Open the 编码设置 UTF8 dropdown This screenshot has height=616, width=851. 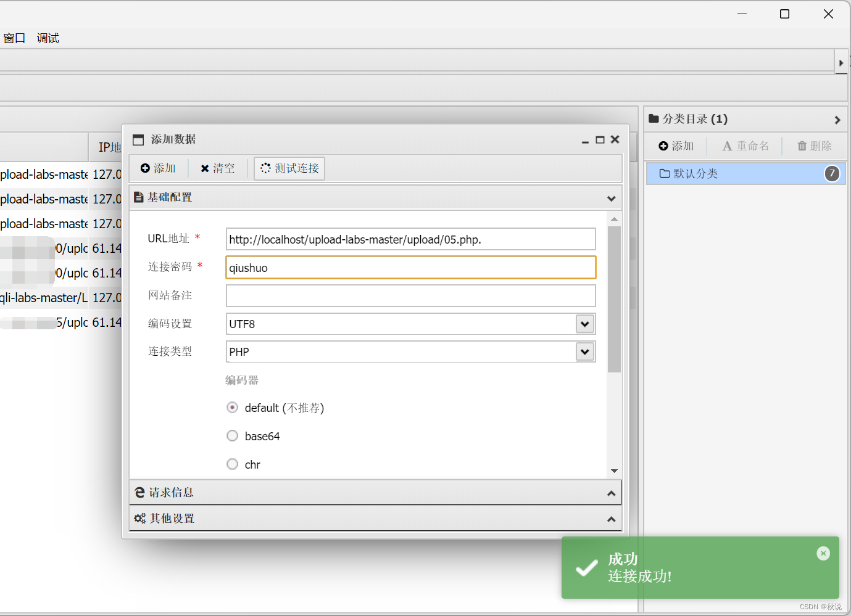[x=585, y=324]
